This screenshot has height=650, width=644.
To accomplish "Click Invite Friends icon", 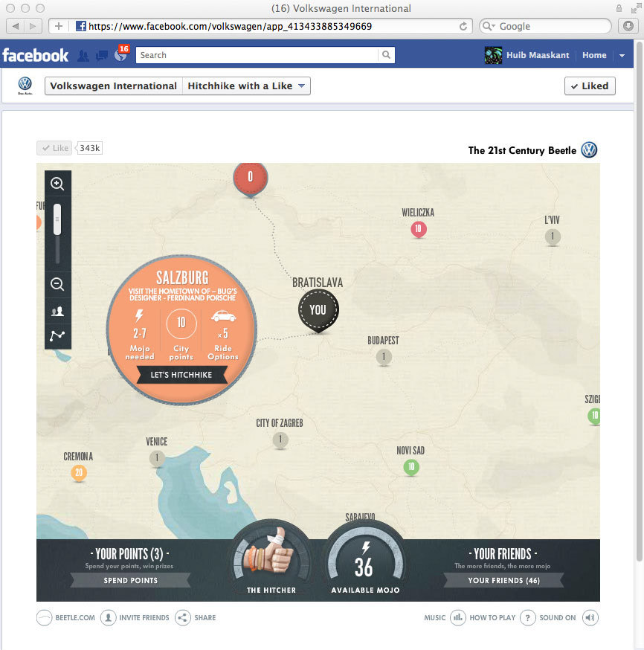I will click(108, 618).
